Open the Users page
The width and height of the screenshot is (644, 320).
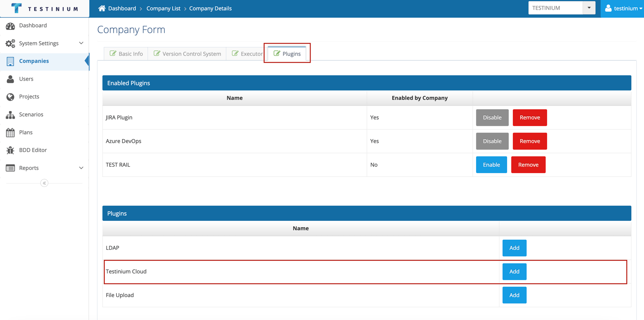click(x=44, y=79)
